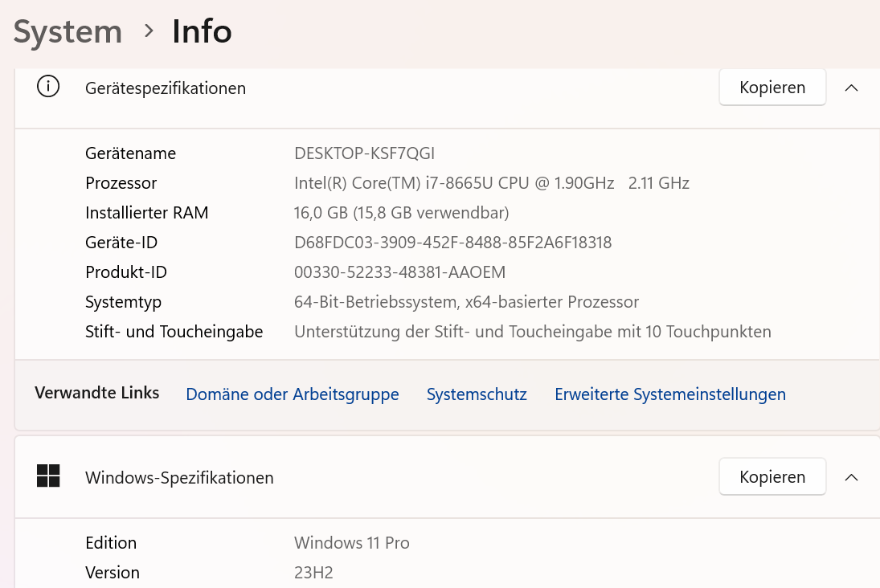Copy Gerätespezifikationen with the Kopieren button
The height and width of the screenshot is (588, 880).
coord(772,87)
